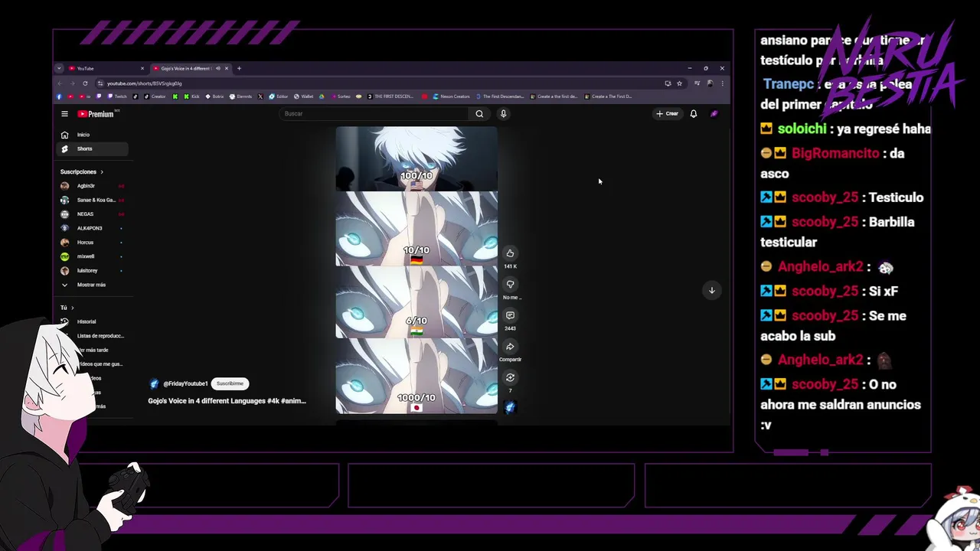Open the Editor bookmark
The image size is (980, 551).
pyautogui.click(x=278, y=96)
